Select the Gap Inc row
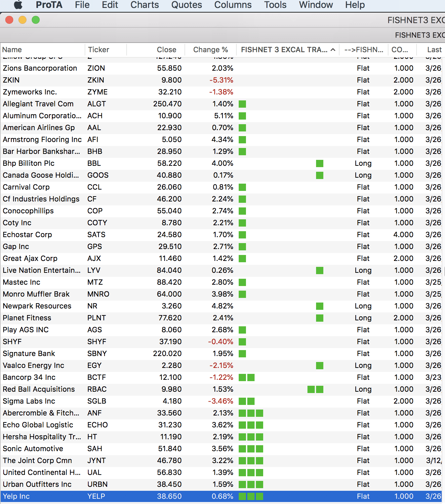Image resolution: width=445 pixels, height=504 pixels. [221, 247]
